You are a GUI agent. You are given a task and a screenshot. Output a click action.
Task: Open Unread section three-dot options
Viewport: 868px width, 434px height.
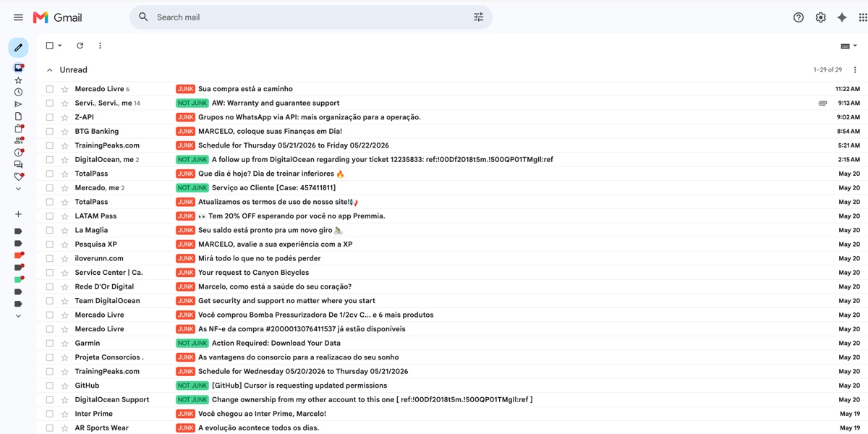pos(855,70)
